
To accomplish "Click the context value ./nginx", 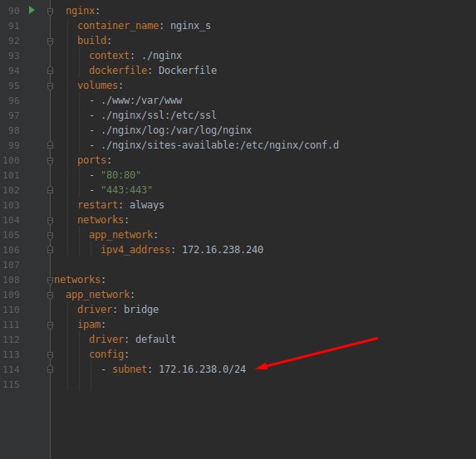I will coord(161,56).
